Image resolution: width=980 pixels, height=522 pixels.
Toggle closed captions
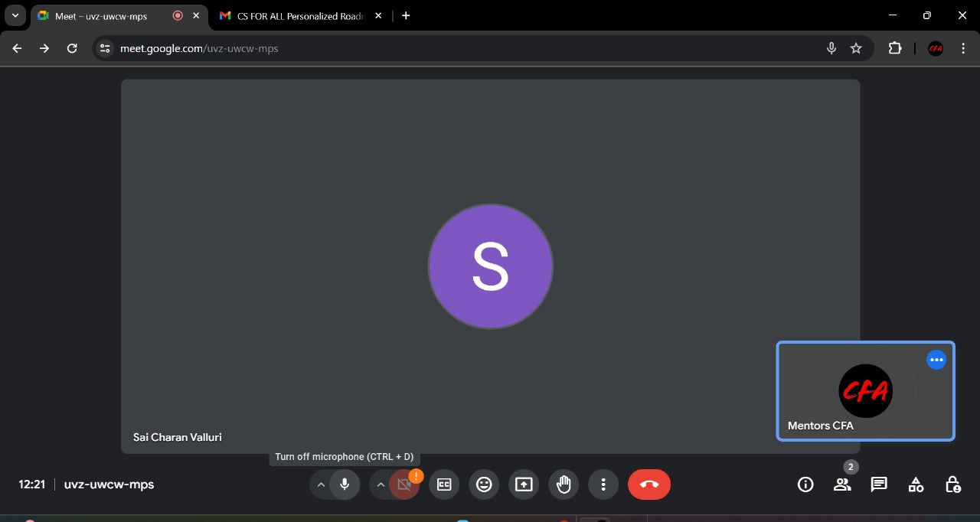444,484
